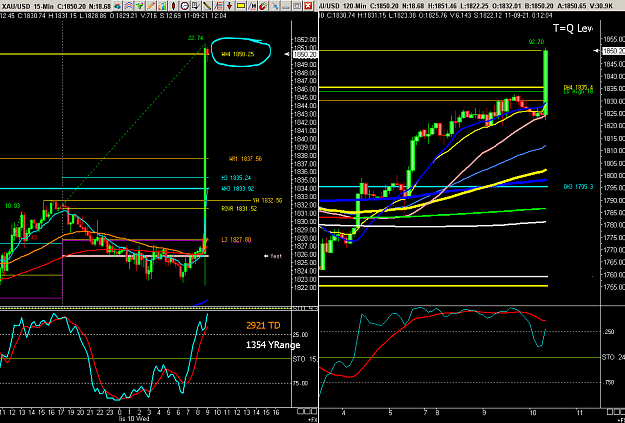Click the Yest marker label
This screenshot has width=625, height=423.
pyautogui.click(x=273, y=256)
